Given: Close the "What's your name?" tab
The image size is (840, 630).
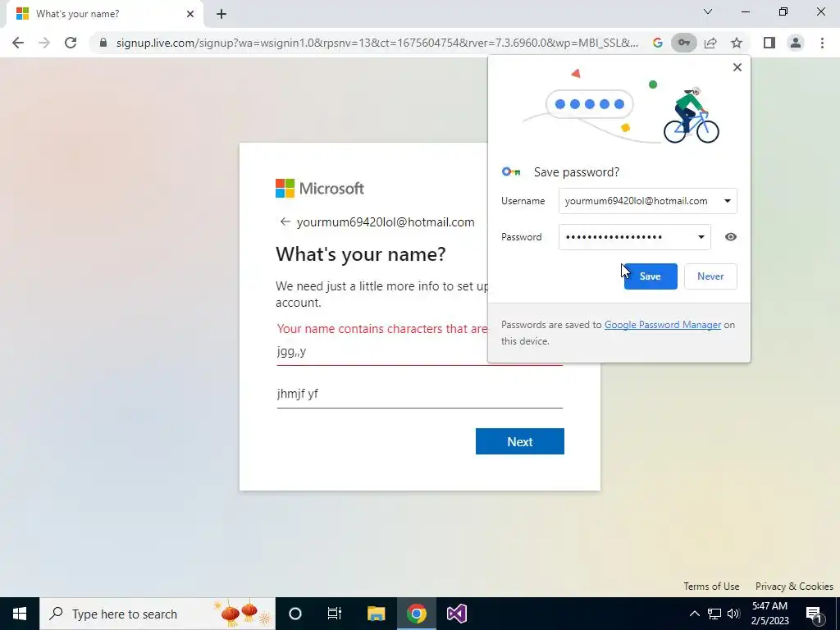Looking at the screenshot, I should tap(190, 14).
